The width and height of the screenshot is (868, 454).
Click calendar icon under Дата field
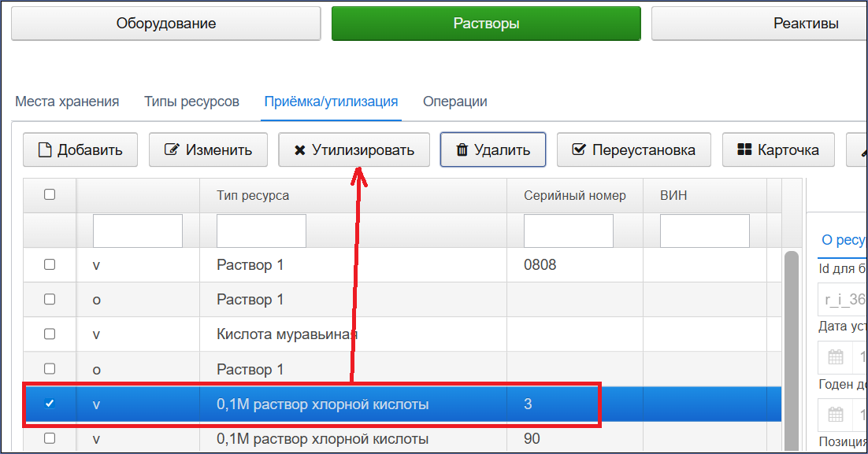pos(836,356)
